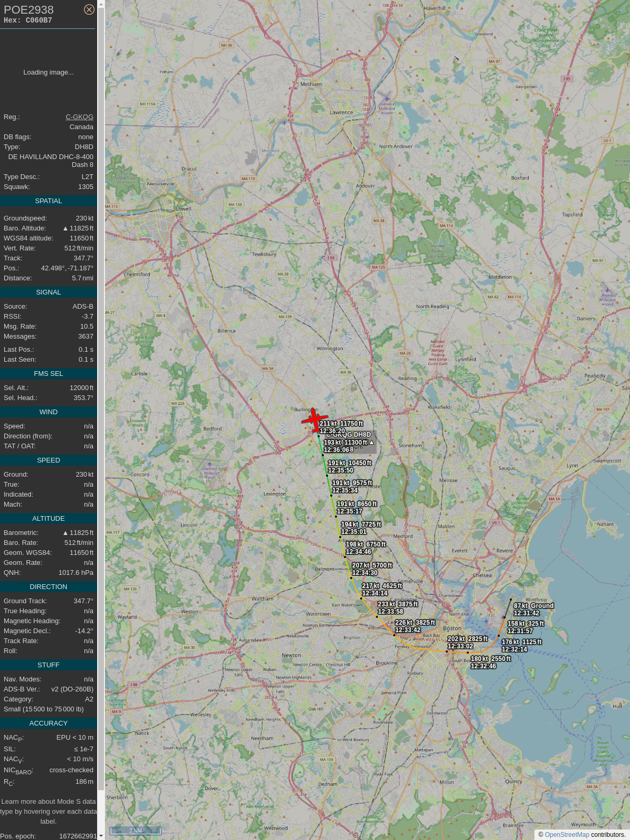Close the POE2938 aircraft info panel
The image size is (630, 840).
(x=89, y=9)
